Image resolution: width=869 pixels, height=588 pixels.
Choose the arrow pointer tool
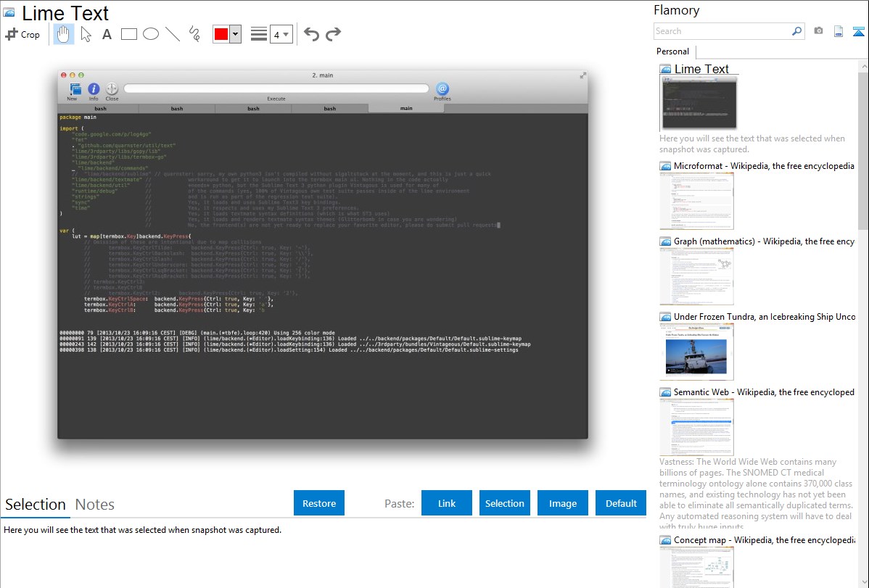(86, 34)
